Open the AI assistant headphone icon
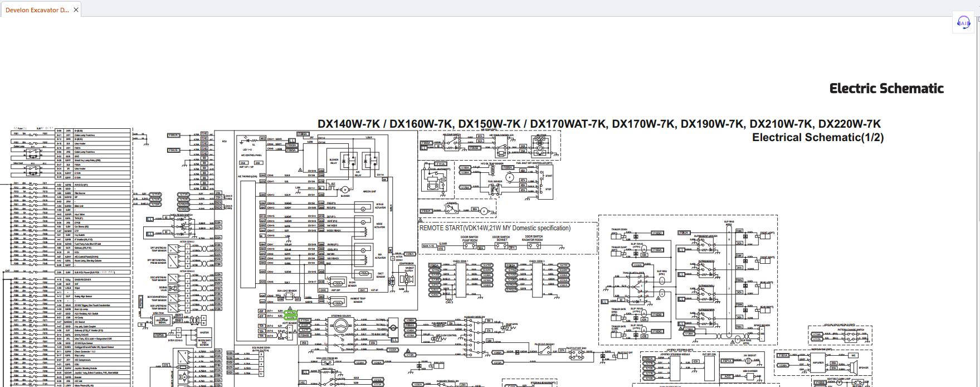980x387 pixels. click(964, 22)
